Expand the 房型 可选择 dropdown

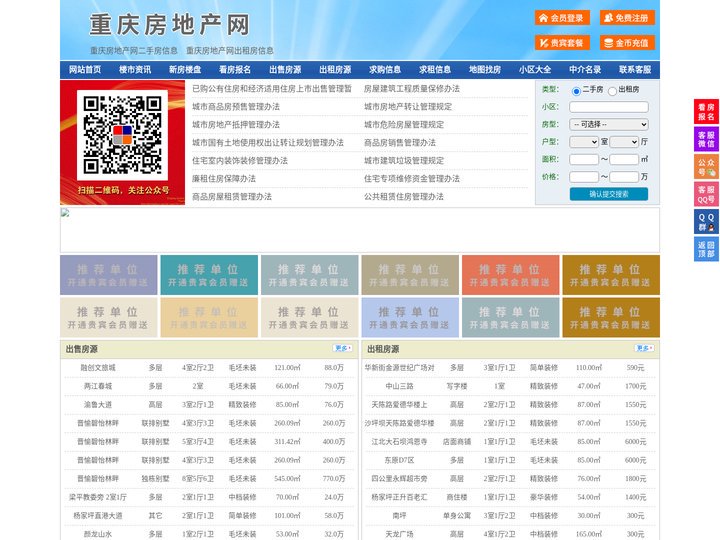click(x=609, y=124)
